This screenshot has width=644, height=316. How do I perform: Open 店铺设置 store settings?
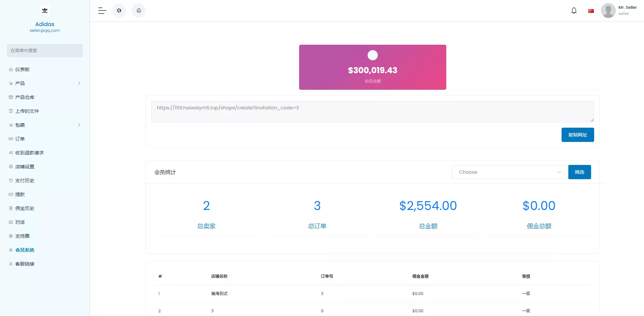(x=24, y=167)
